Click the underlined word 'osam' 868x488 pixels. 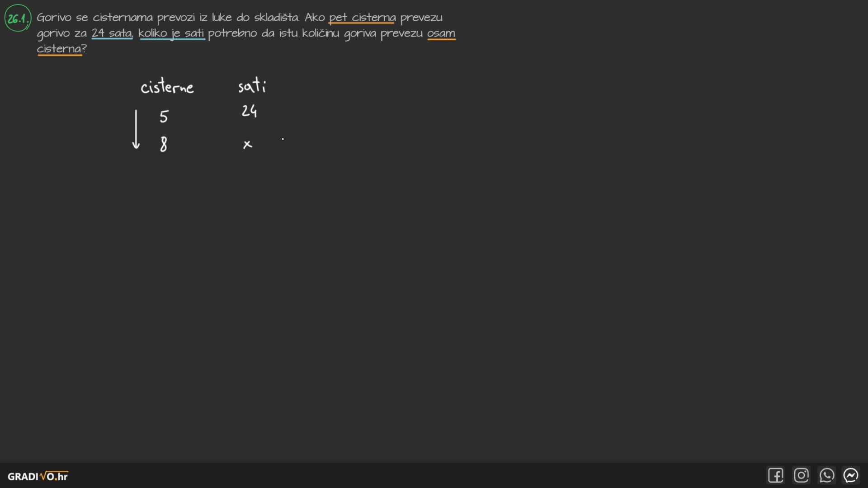click(x=441, y=33)
